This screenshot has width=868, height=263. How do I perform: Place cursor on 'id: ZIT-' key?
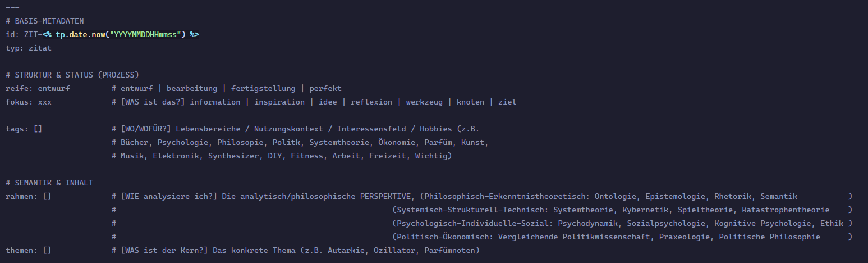point(22,34)
